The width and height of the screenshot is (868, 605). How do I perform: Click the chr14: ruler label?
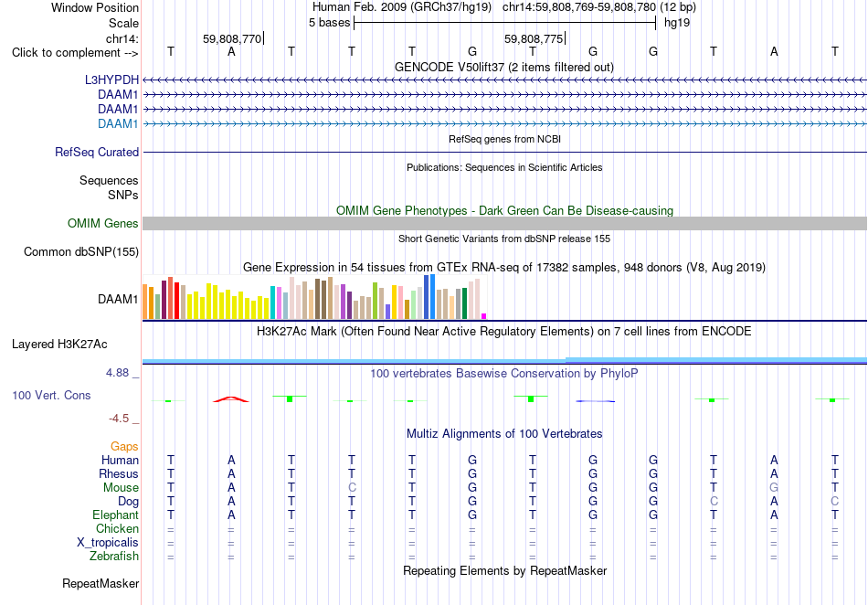point(122,38)
